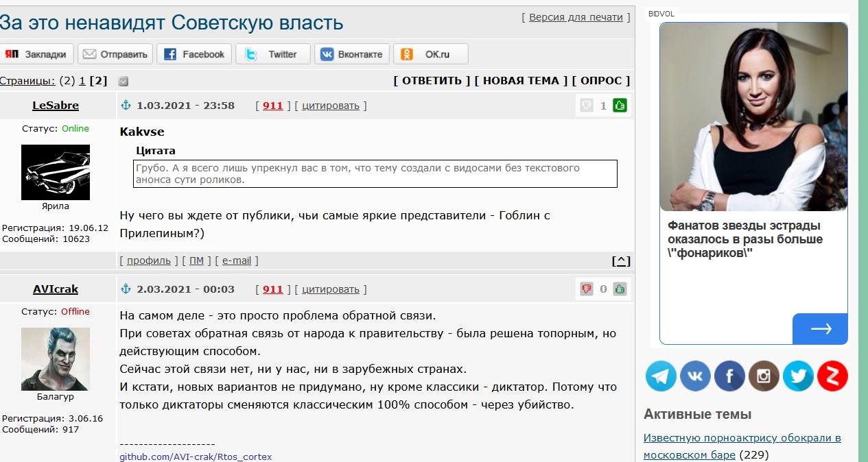Open the Instagram social icon

click(764, 376)
